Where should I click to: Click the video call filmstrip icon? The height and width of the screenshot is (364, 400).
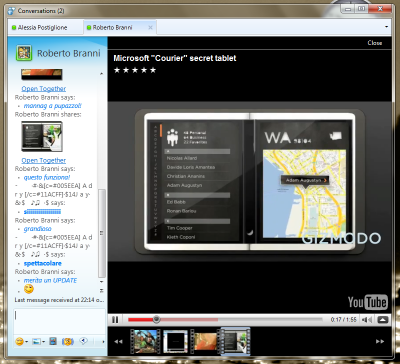tap(53, 341)
